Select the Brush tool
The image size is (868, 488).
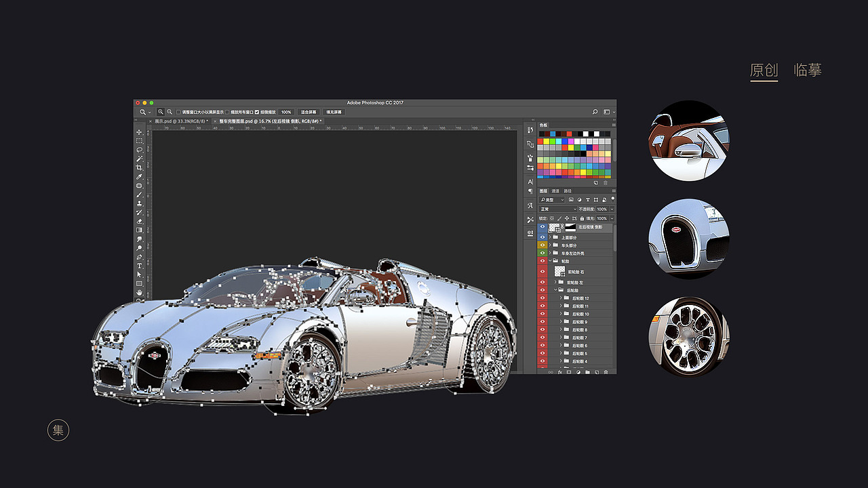tap(139, 195)
